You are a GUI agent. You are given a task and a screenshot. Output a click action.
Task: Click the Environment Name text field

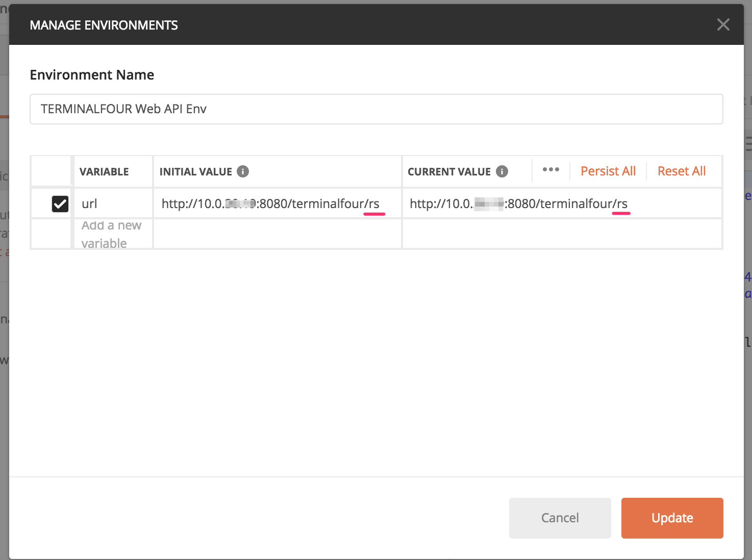(376, 109)
